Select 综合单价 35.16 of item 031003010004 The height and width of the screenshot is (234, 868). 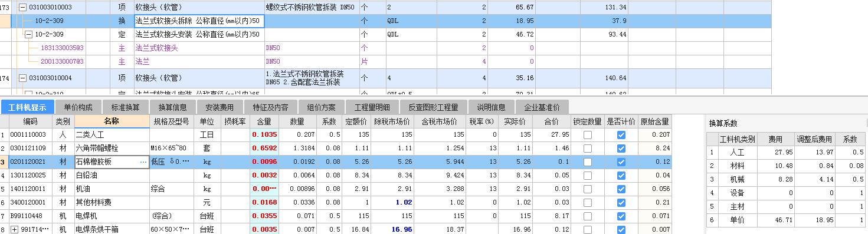point(512,78)
